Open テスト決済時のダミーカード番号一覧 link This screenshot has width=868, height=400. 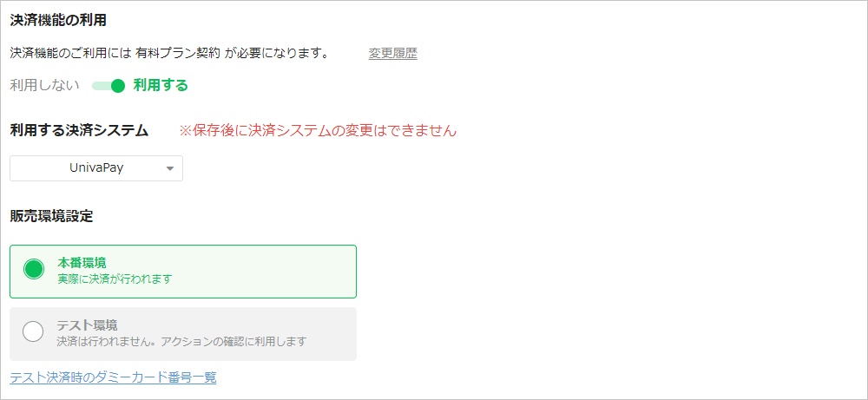[x=113, y=377]
